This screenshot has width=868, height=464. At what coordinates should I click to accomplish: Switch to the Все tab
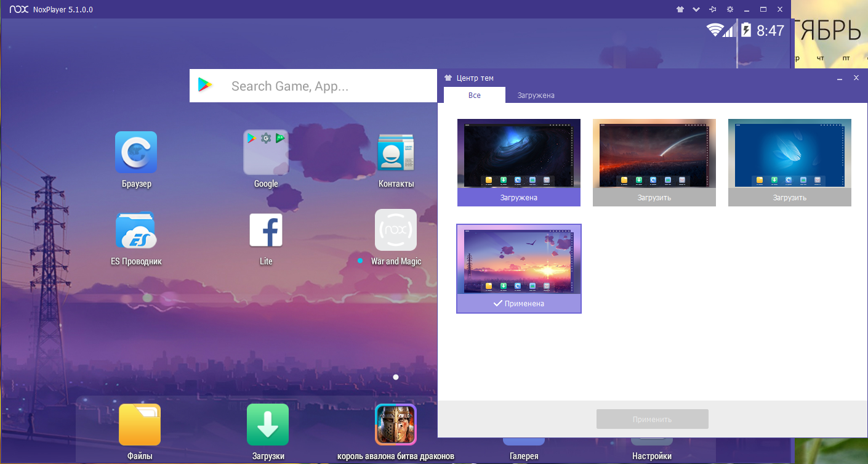click(x=474, y=96)
